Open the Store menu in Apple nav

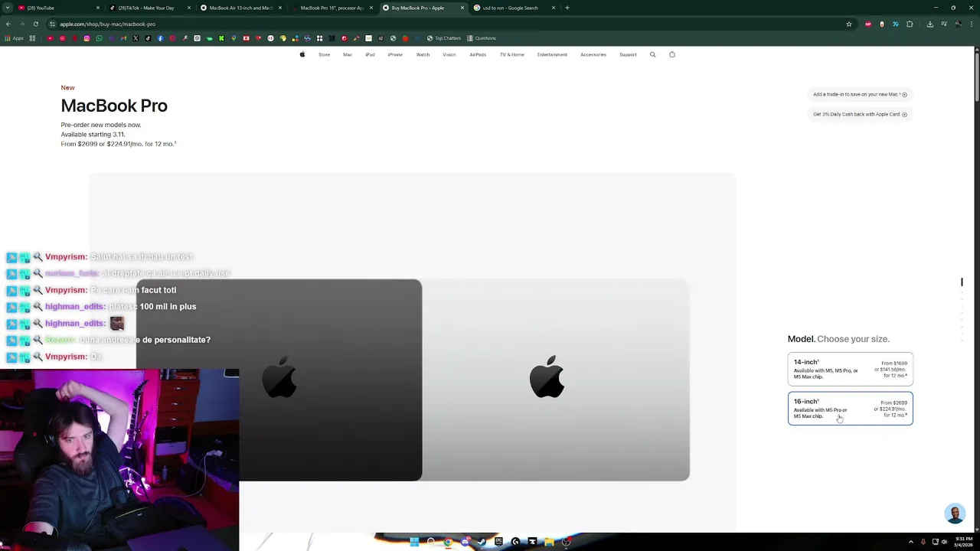[x=324, y=54]
